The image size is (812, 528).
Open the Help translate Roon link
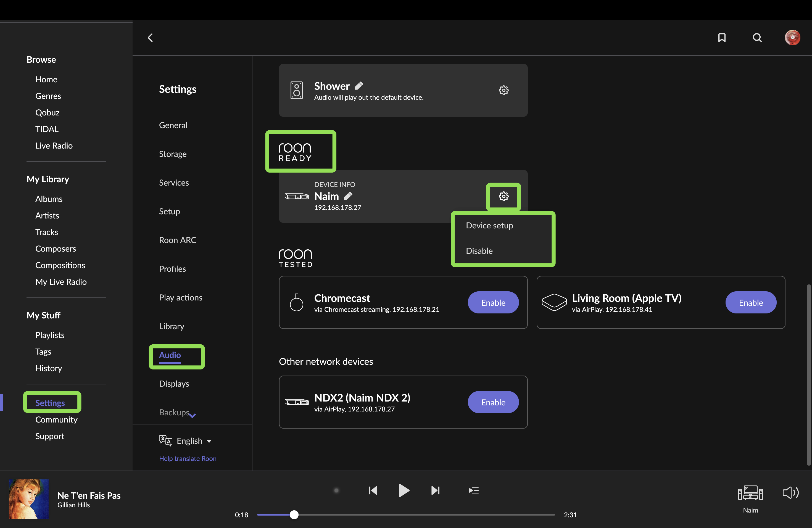(x=188, y=458)
